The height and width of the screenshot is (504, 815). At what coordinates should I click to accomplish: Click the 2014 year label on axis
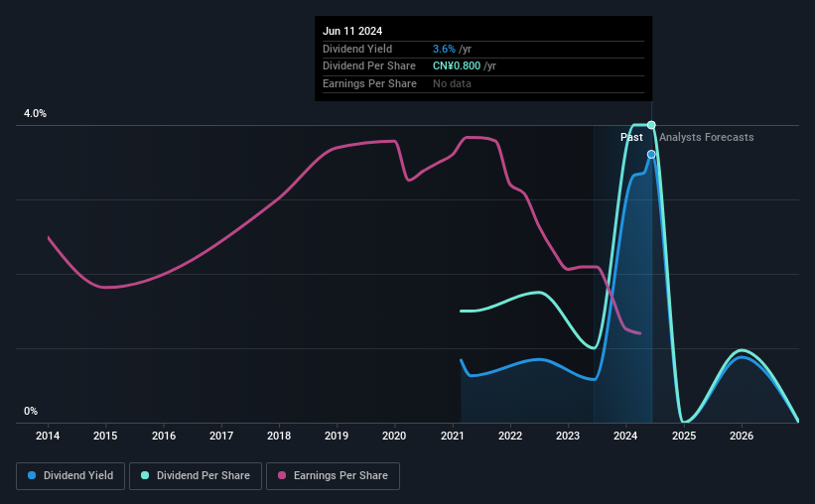click(48, 436)
